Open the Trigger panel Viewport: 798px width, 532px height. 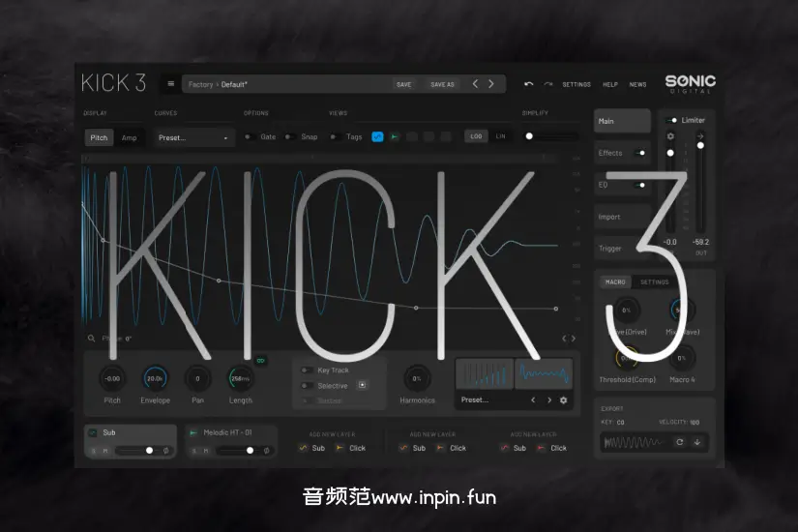[x=622, y=249]
